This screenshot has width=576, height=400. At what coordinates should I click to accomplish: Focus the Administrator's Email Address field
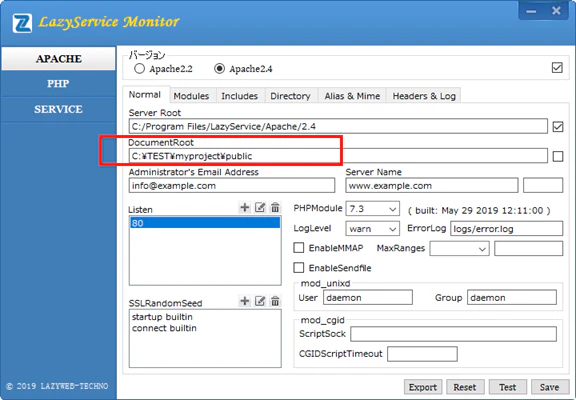point(232,185)
